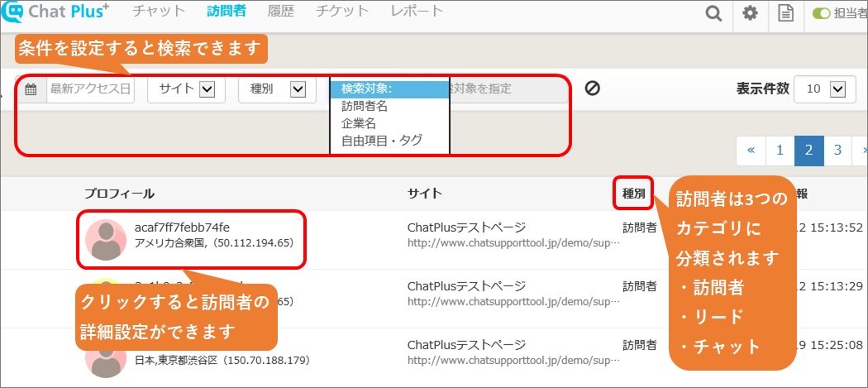Click avatar of visitor acaf7ff7febb74fe

coord(106,240)
